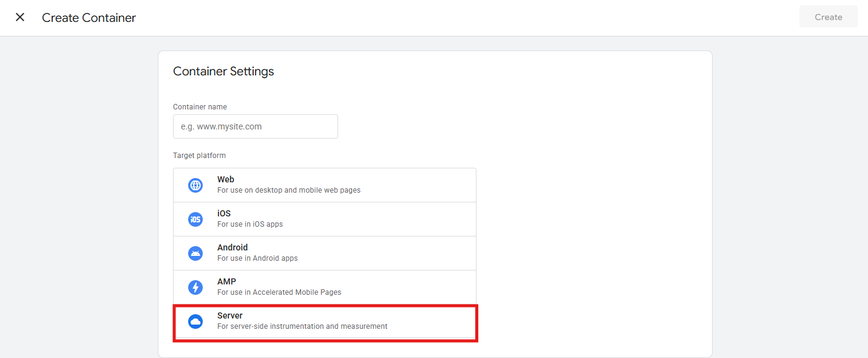Focus the Container name input field
Viewport: 868px width, 358px height.
pyautogui.click(x=256, y=126)
